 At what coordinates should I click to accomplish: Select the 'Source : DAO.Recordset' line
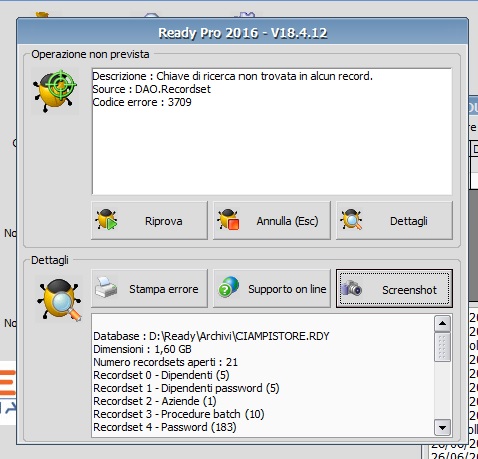click(152, 89)
